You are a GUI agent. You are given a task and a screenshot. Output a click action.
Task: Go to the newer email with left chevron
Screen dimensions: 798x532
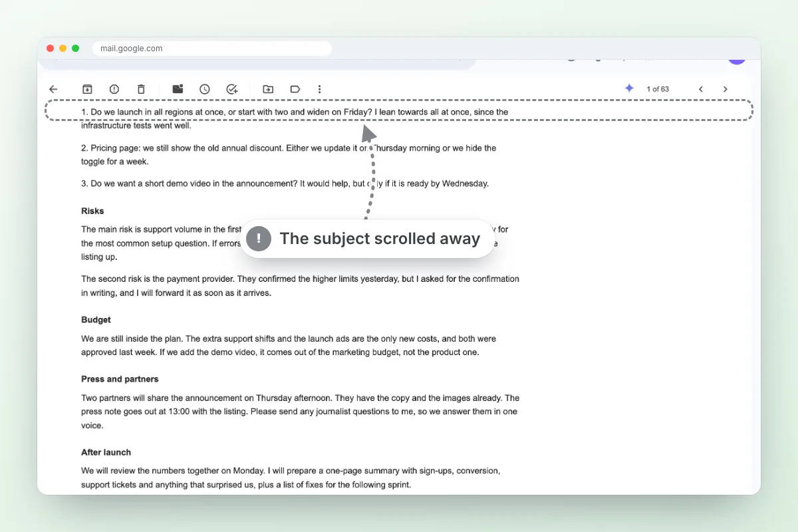(701, 89)
